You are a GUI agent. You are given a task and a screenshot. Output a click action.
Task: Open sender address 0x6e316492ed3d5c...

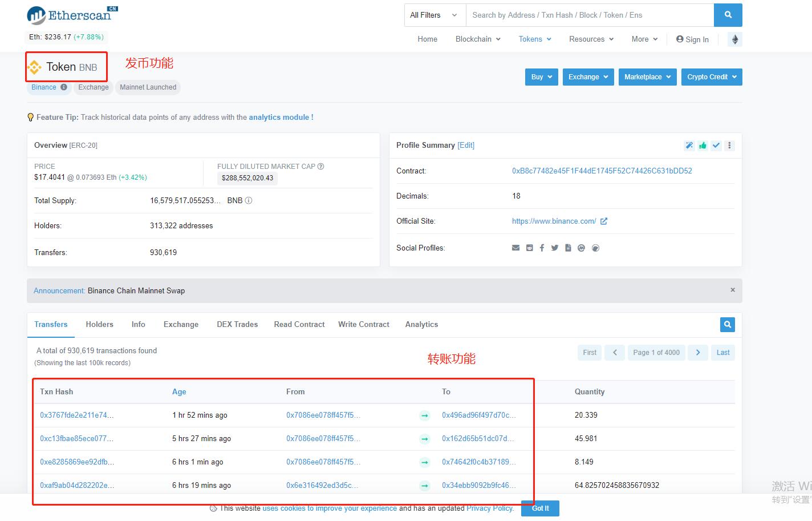(x=322, y=486)
